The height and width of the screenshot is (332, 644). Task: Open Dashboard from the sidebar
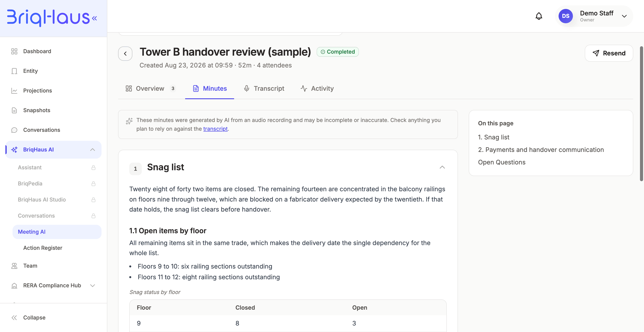pos(37,51)
